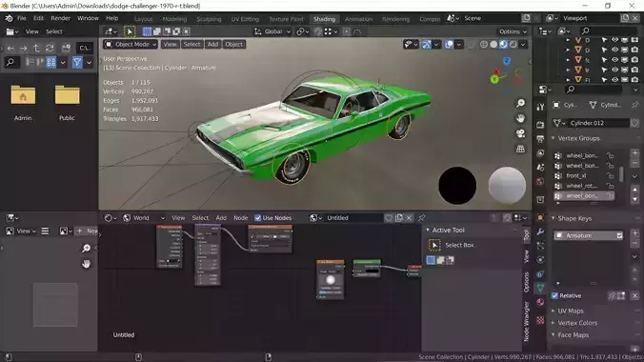Click New image button in image editor

[x=88, y=231]
